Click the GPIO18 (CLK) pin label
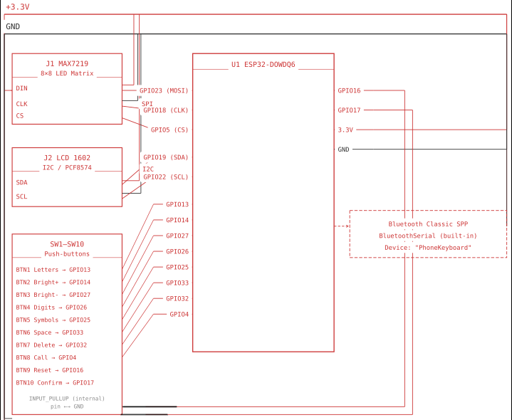 point(166,110)
